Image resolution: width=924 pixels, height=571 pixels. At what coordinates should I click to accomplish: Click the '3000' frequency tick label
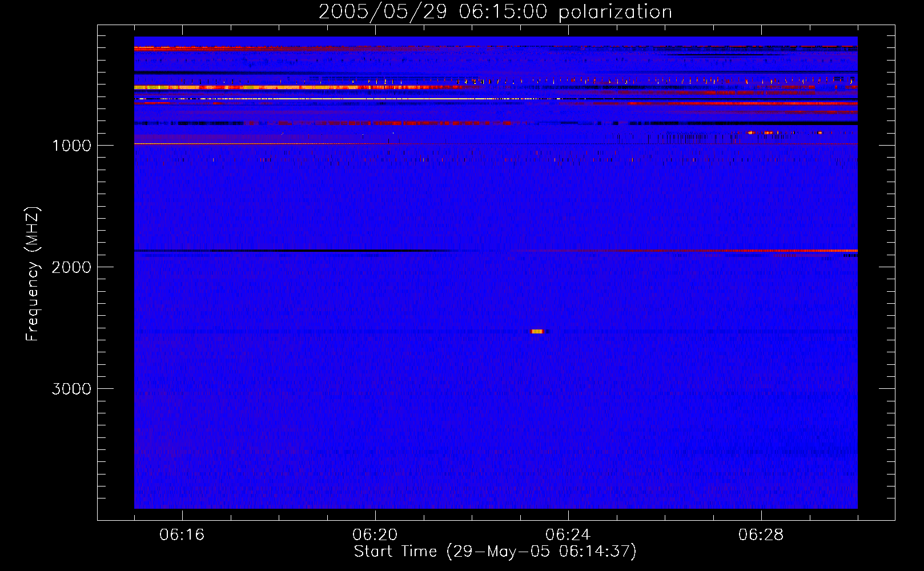(71, 389)
